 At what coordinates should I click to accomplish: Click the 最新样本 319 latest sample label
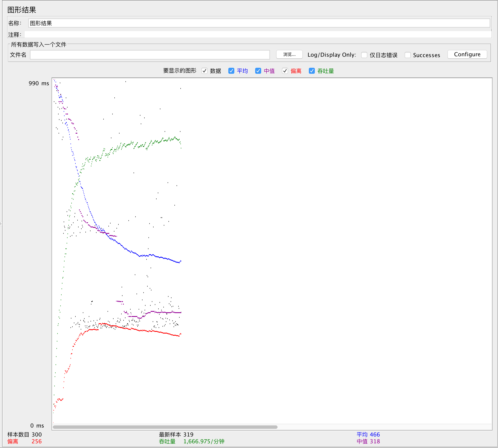176,434
